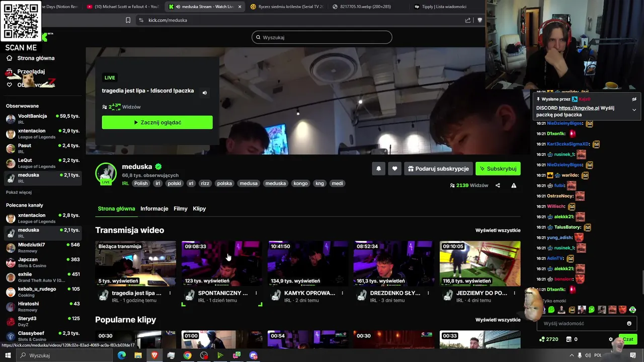The height and width of the screenshot is (362, 644).
Task: Open the emoji picker in chat input
Action: point(629,323)
